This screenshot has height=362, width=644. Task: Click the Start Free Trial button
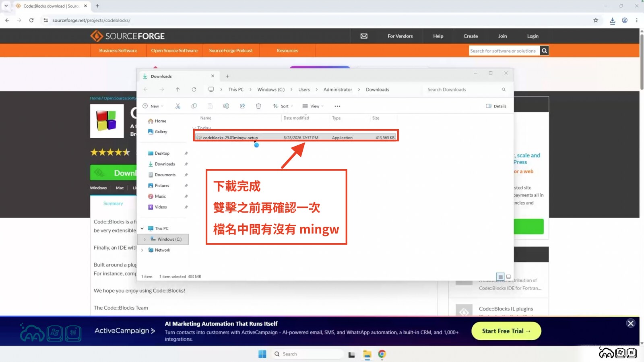coord(506,331)
